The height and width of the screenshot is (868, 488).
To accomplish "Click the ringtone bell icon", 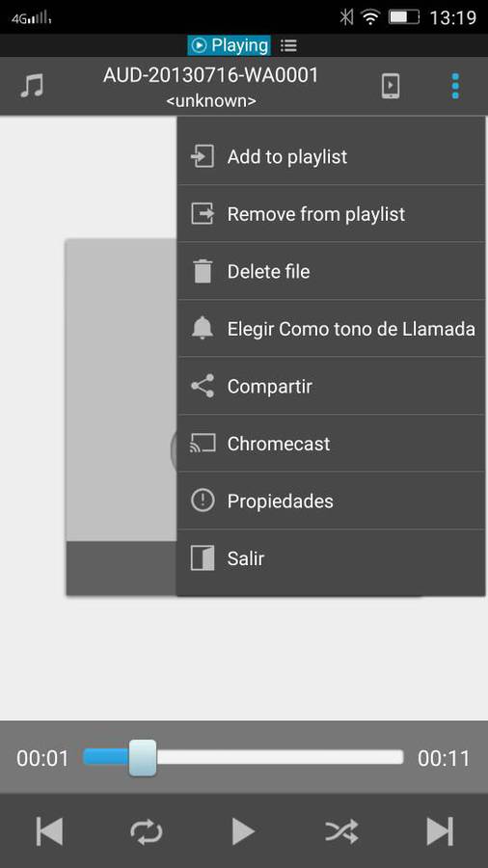I will point(203,329).
